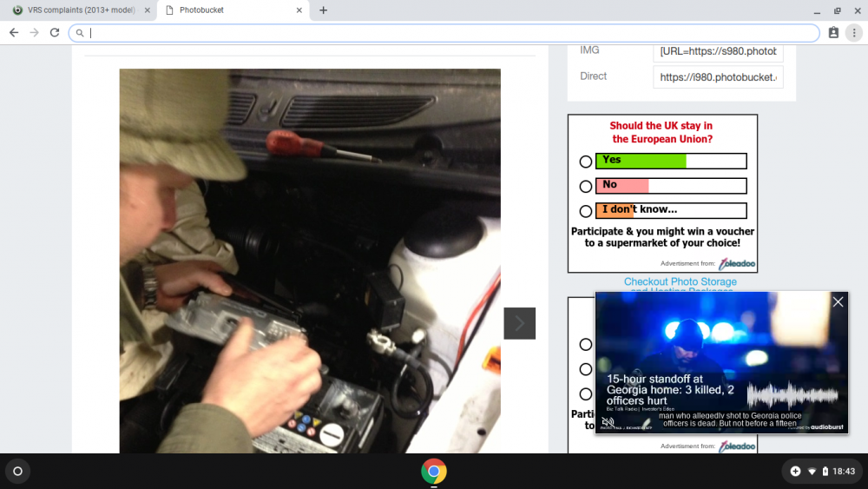This screenshot has height=489, width=868.
Task: Select the Direct link URL field
Action: click(x=718, y=77)
